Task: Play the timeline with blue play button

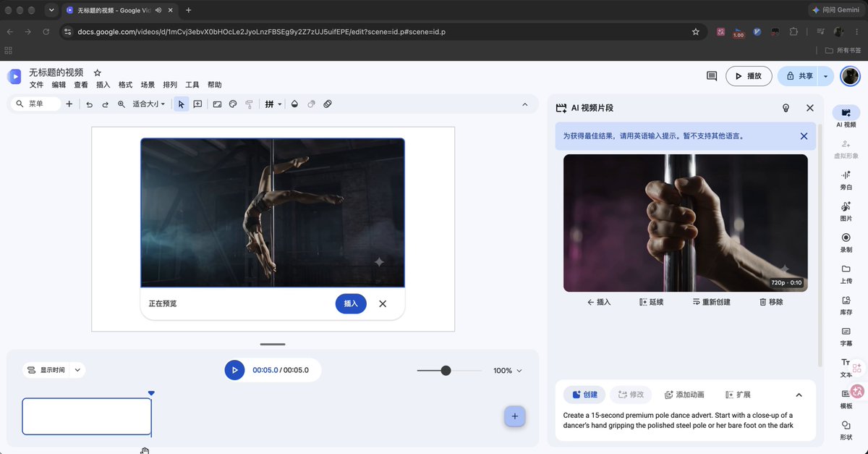Action: click(234, 370)
